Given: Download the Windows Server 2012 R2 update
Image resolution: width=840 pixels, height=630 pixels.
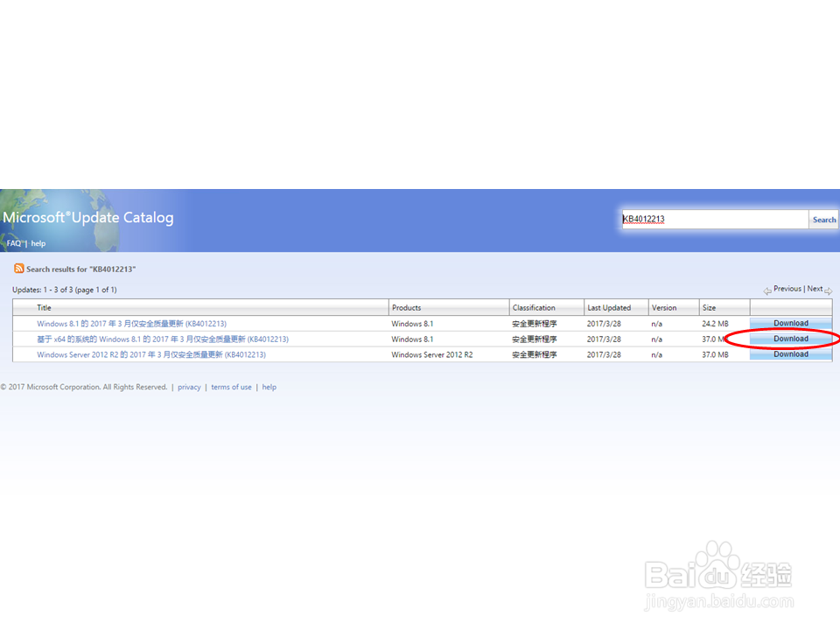Looking at the screenshot, I should pyautogui.click(x=791, y=354).
